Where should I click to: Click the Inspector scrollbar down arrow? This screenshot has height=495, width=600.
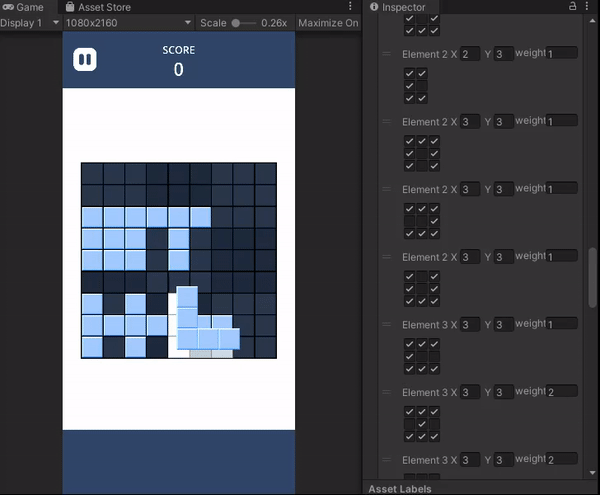(592, 473)
